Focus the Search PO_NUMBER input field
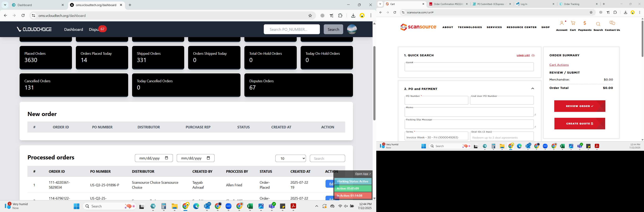 (x=291, y=29)
